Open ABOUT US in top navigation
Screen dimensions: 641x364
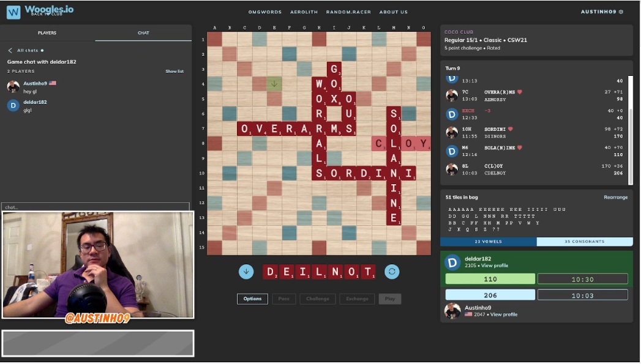(393, 12)
